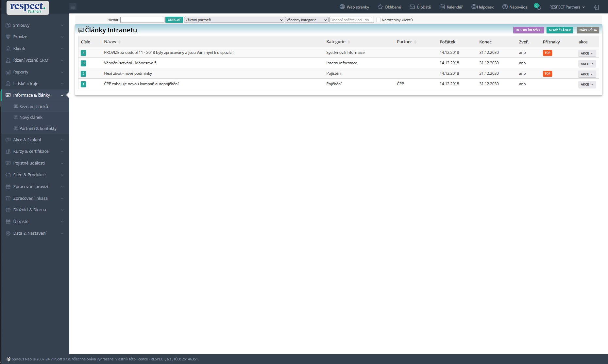Enable the Narozeniny klientů checkbox
This screenshot has height=364, width=608.
pos(378,20)
